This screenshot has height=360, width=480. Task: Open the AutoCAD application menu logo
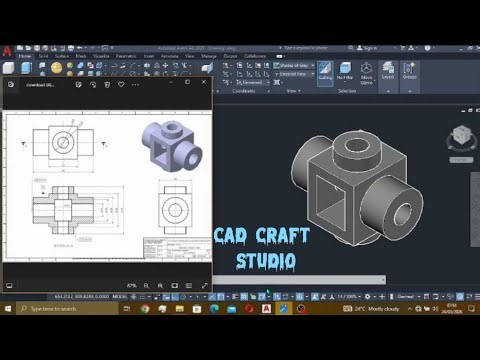pyautogui.click(x=7, y=51)
